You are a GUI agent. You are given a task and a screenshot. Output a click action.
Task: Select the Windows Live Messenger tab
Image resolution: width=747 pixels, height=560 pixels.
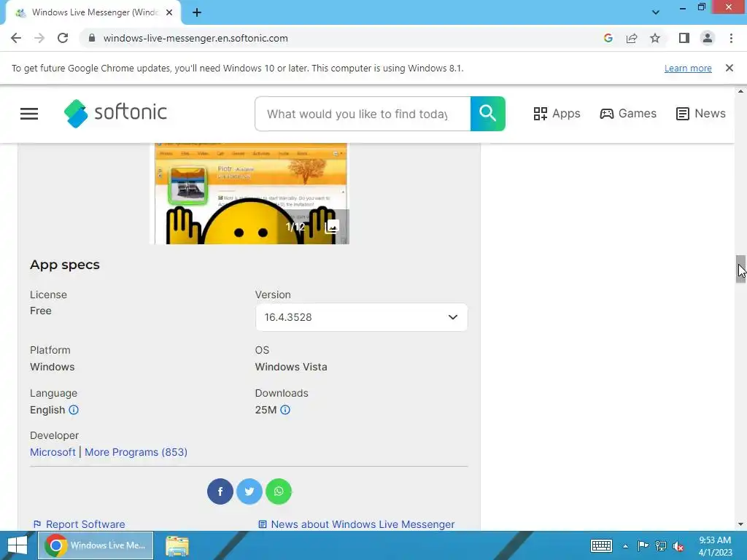tap(93, 12)
